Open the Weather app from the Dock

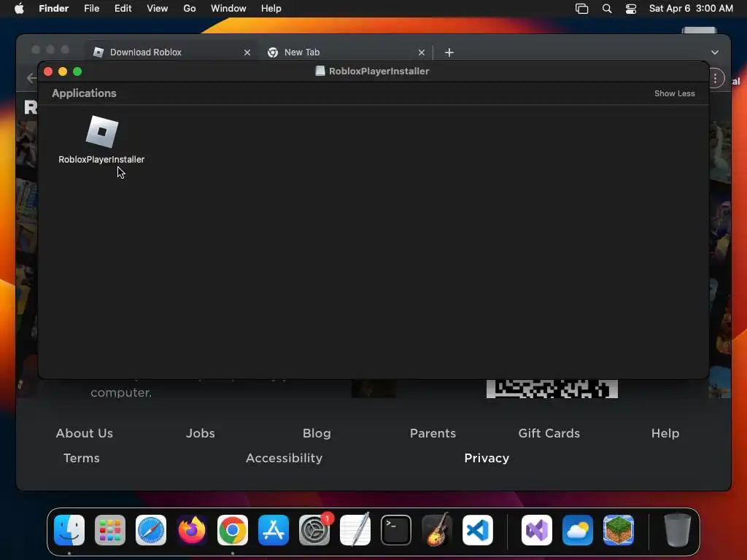click(x=578, y=530)
